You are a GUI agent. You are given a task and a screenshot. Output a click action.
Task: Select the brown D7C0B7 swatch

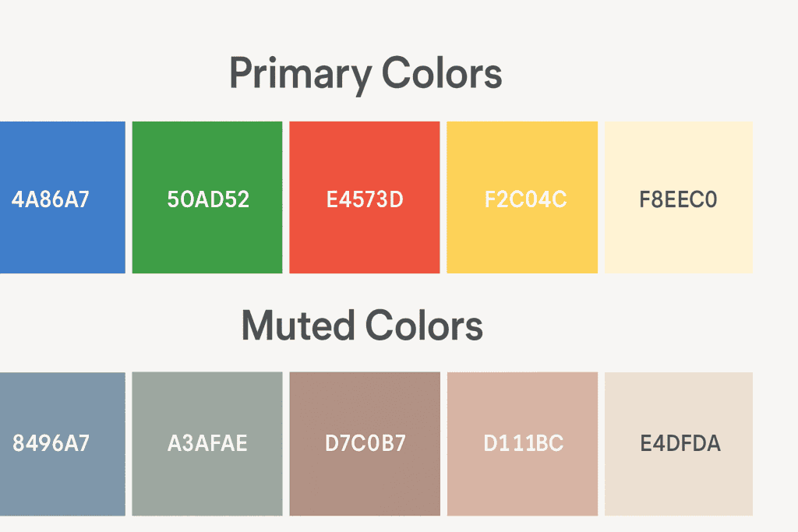pyautogui.click(x=365, y=444)
